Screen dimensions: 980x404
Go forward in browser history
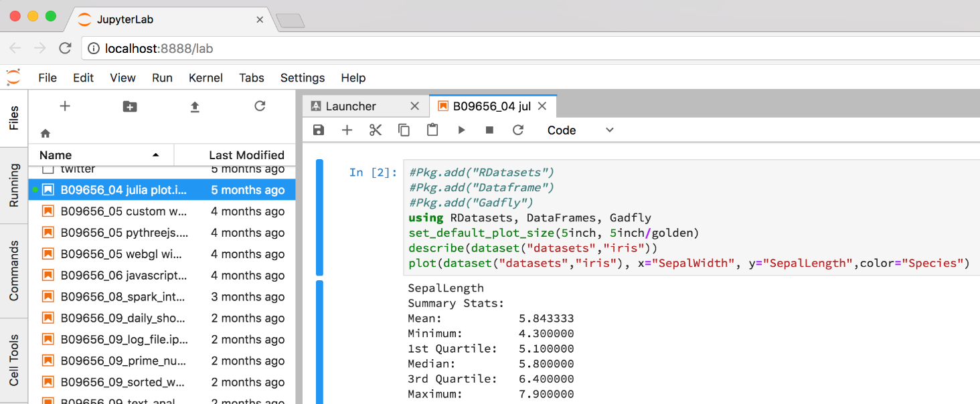click(x=39, y=48)
